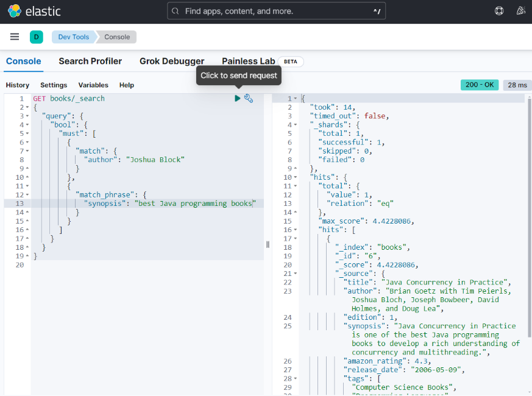Open console Help
Screen dimensions: 532x396
[x=127, y=85]
